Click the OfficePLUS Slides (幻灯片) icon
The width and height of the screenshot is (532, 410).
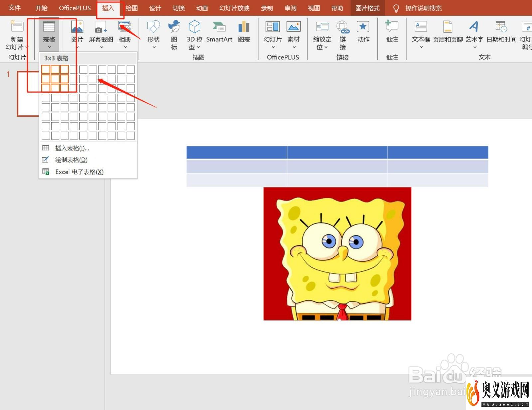tap(273, 27)
